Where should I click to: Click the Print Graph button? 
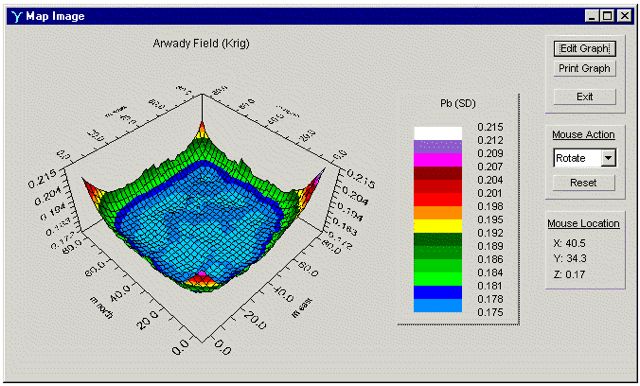(584, 69)
